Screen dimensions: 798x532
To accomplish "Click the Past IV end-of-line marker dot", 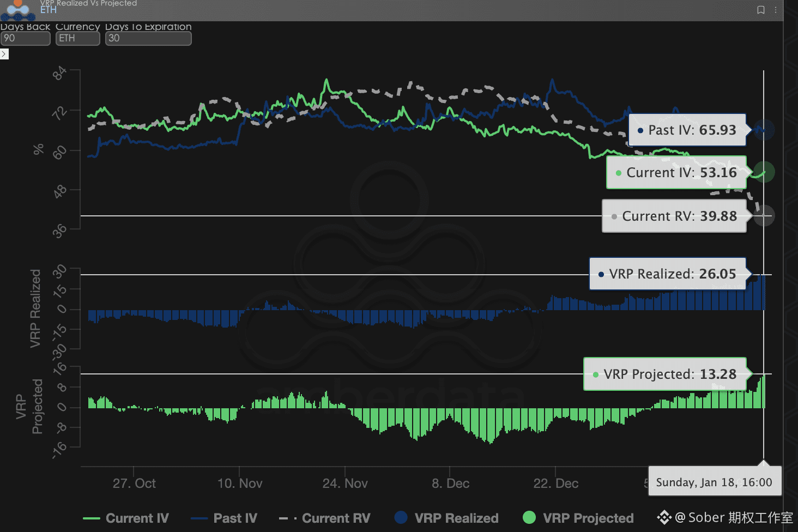I will (x=764, y=130).
